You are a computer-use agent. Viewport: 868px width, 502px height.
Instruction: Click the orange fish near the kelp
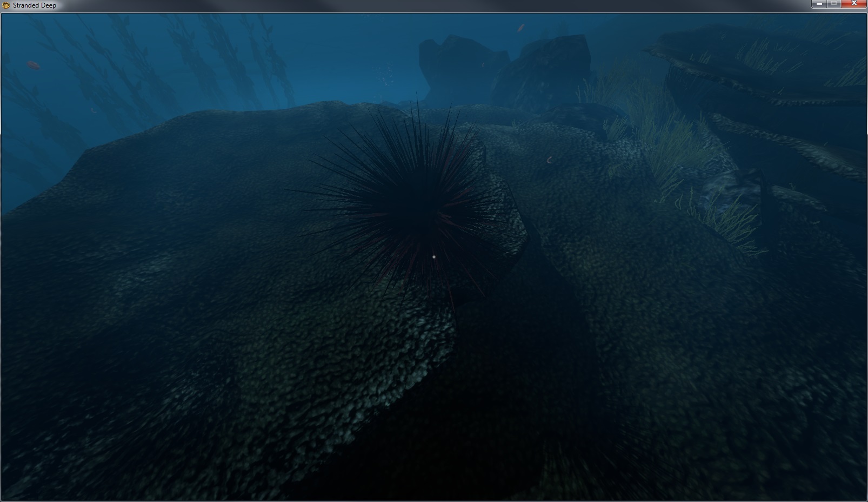click(34, 65)
